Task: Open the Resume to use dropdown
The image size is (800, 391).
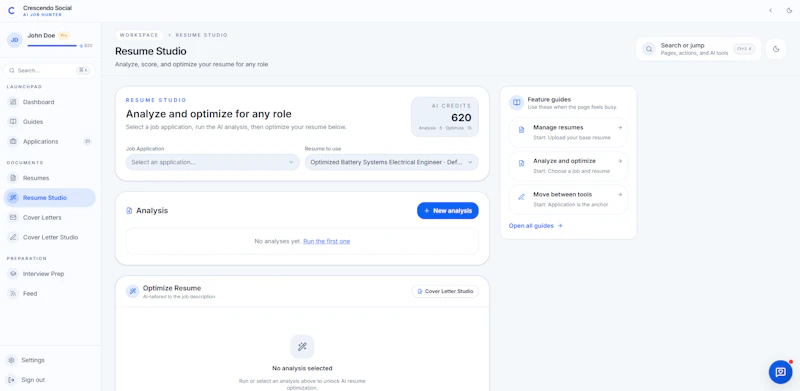Action: click(x=392, y=162)
